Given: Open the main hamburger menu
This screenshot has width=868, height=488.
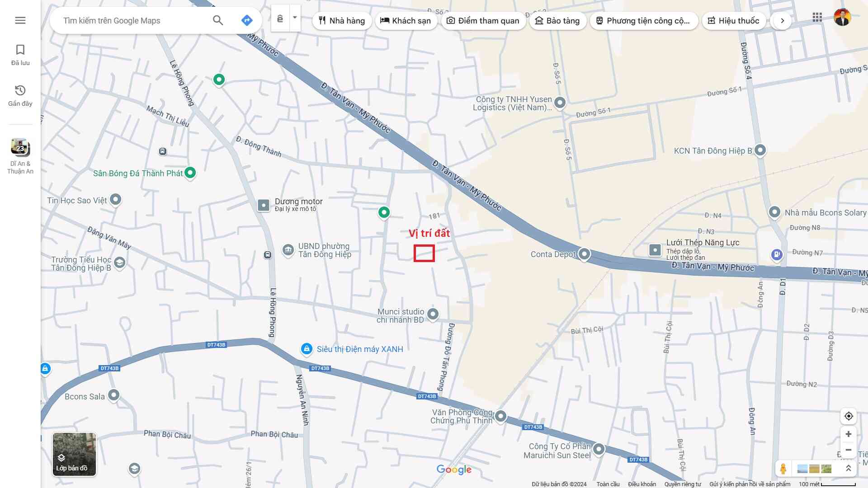Looking at the screenshot, I should pos(20,20).
